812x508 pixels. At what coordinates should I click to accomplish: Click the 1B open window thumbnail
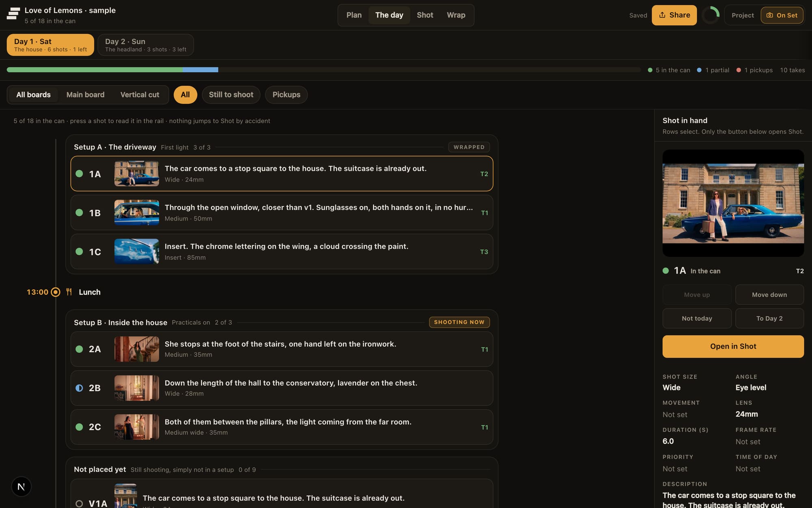[136, 213]
